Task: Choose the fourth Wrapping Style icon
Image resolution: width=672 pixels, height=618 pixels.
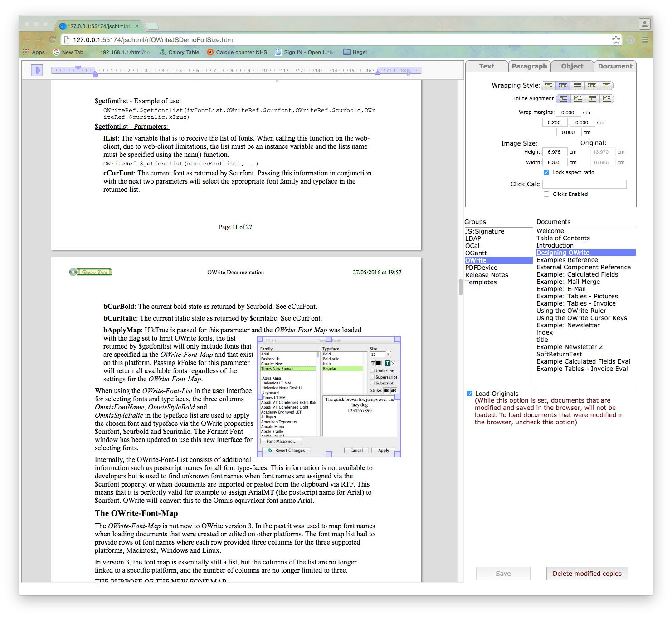Action: click(x=592, y=86)
